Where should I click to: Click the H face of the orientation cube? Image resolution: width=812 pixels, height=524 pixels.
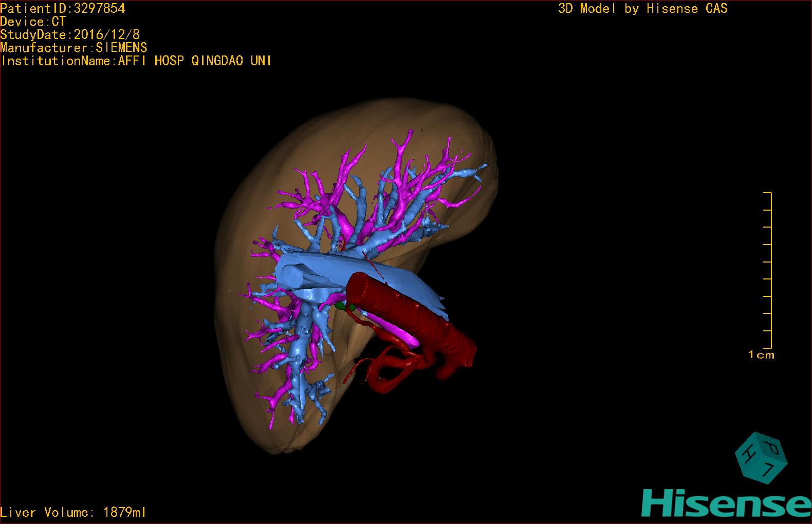[x=750, y=454]
